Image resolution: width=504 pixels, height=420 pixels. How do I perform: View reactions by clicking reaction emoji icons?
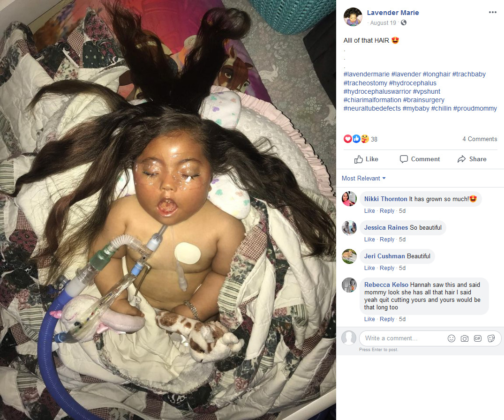[356, 139]
